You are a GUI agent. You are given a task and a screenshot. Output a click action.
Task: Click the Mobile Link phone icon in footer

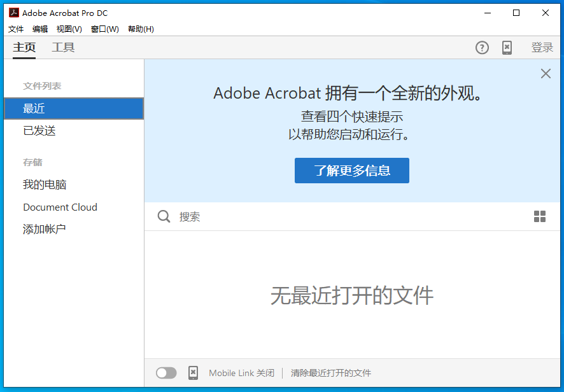[193, 373]
